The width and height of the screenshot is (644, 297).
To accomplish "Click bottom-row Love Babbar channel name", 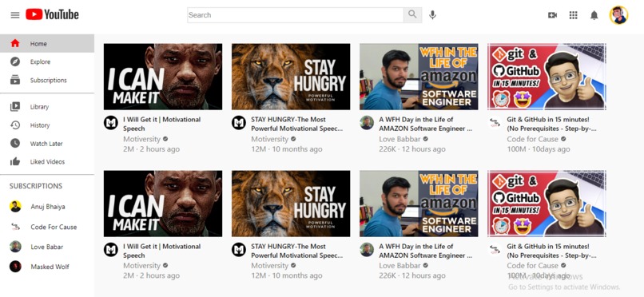I will pyautogui.click(x=400, y=265).
